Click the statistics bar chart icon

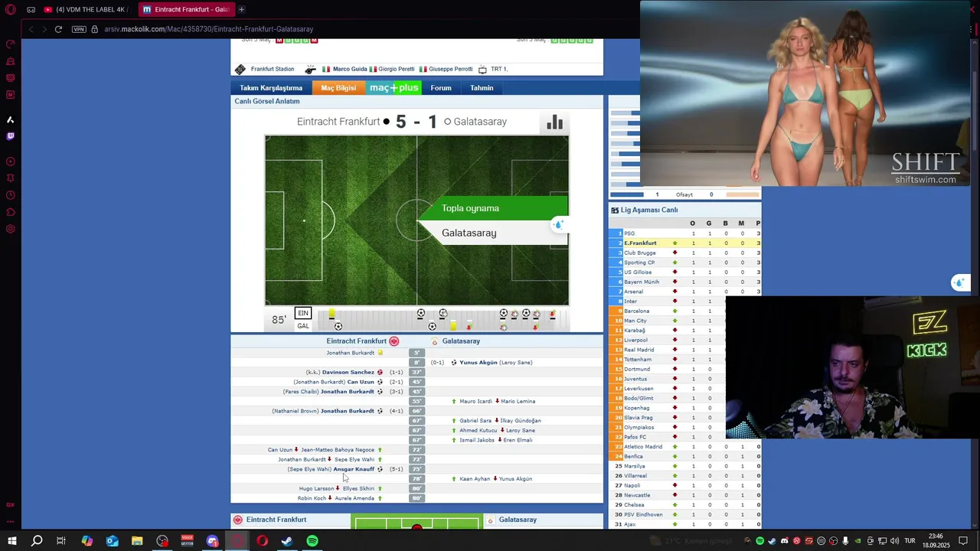554,122
